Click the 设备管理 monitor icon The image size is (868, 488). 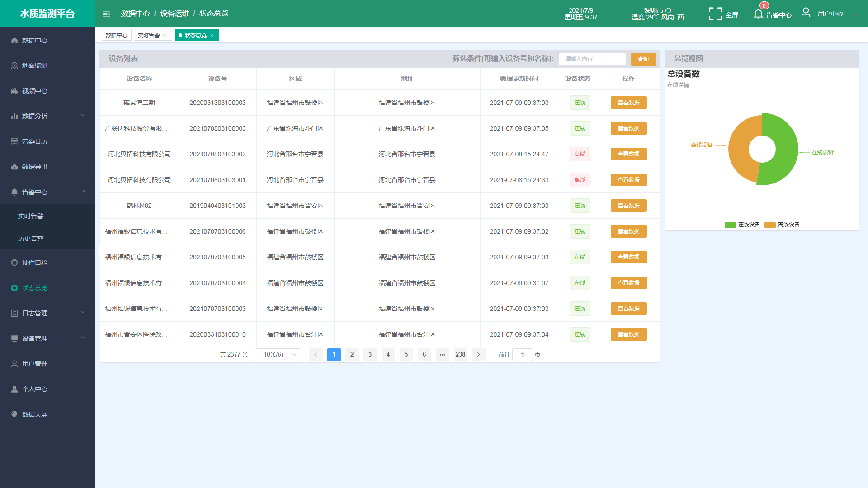tap(14, 338)
